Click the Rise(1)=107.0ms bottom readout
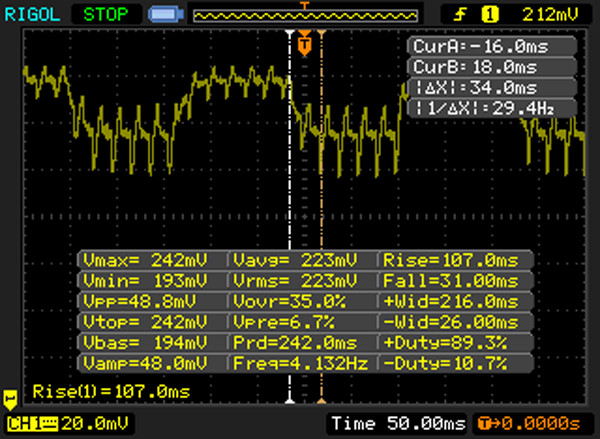Screen dimensions: 600x439 (111, 392)
